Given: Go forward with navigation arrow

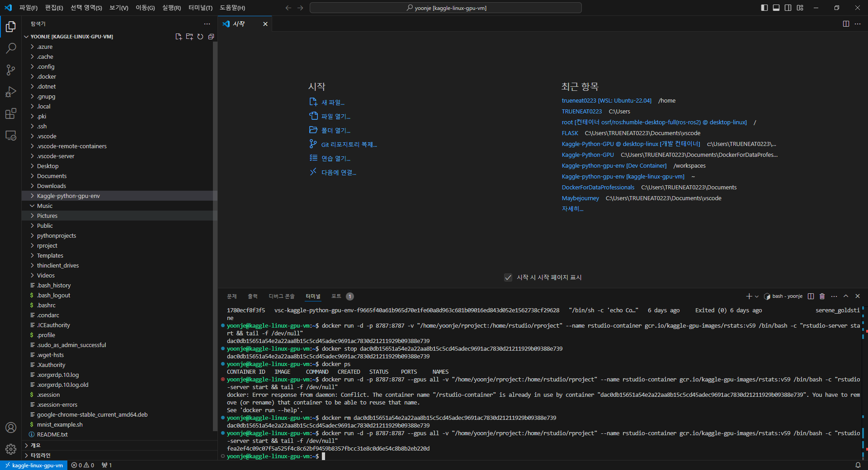Looking at the screenshot, I should [300, 8].
